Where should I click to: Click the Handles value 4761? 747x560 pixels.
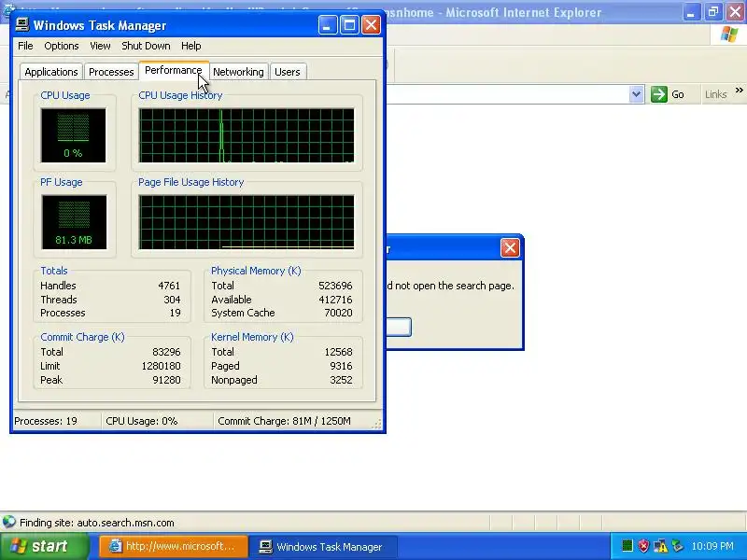click(169, 286)
